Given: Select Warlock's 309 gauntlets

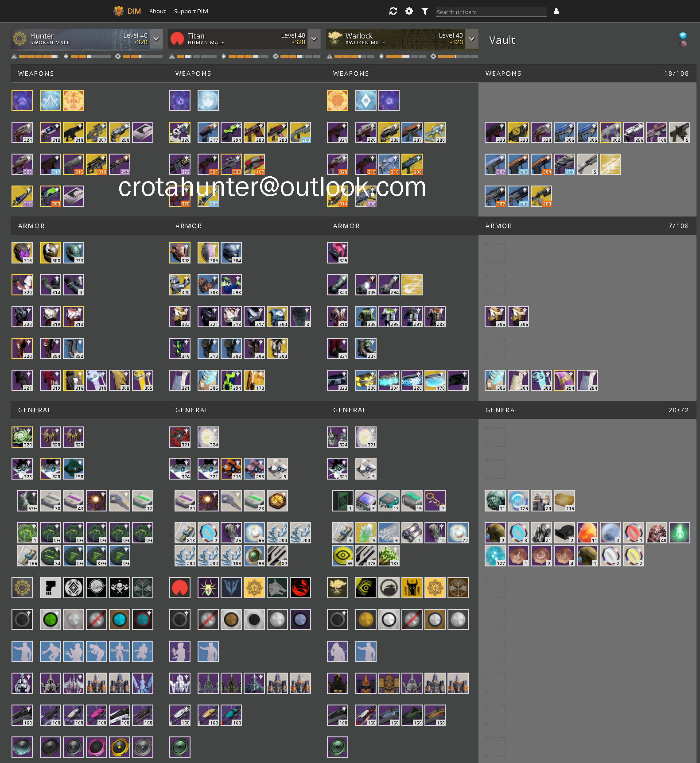Looking at the screenshot, I should (366, 285).
